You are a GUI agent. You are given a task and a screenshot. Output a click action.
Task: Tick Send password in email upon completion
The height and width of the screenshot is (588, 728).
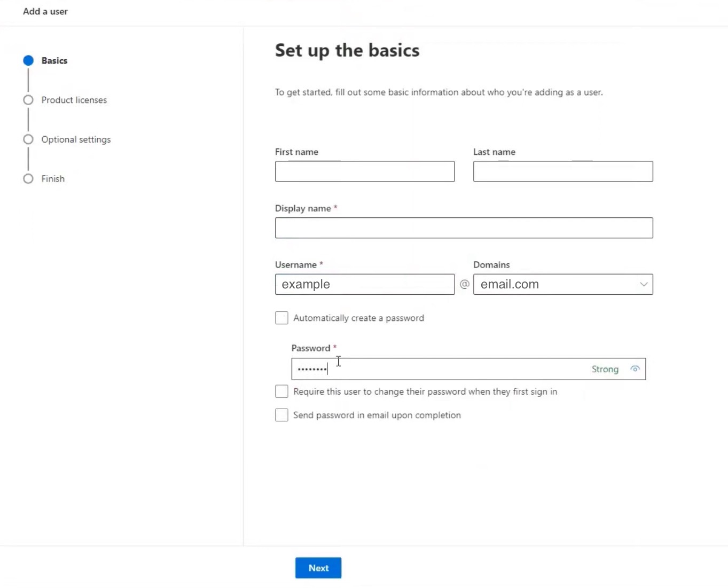point(281,415)
